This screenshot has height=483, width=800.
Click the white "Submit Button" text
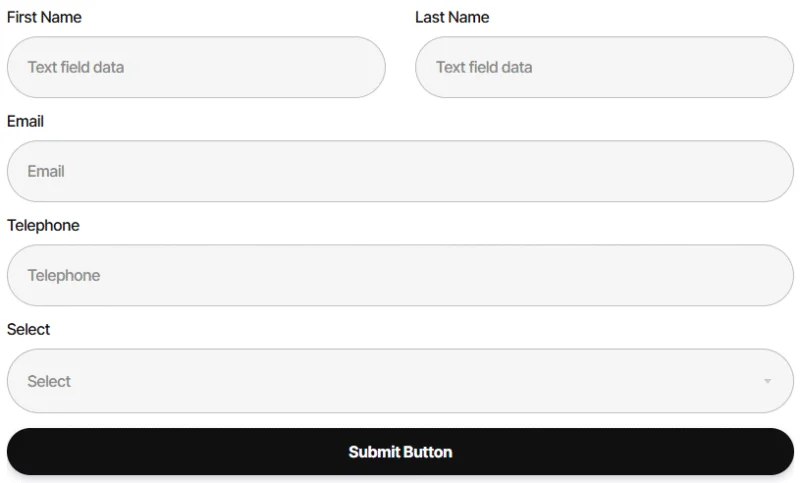(400, 452)
